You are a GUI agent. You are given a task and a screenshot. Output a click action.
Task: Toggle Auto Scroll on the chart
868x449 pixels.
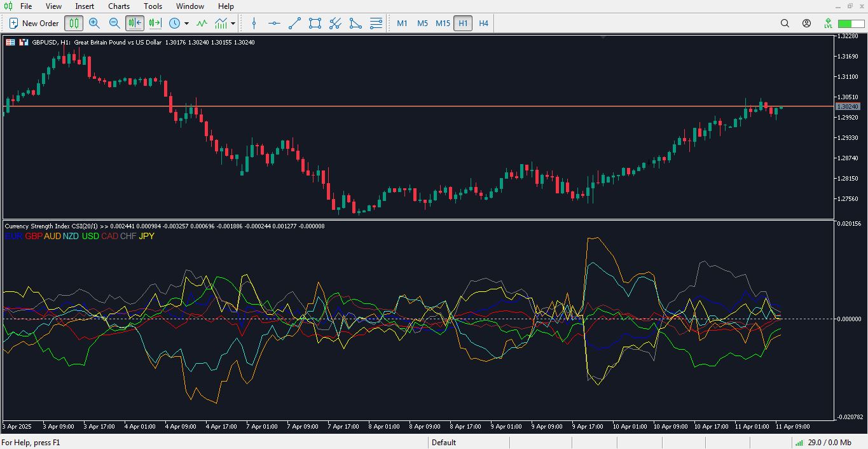pos(134,23)
